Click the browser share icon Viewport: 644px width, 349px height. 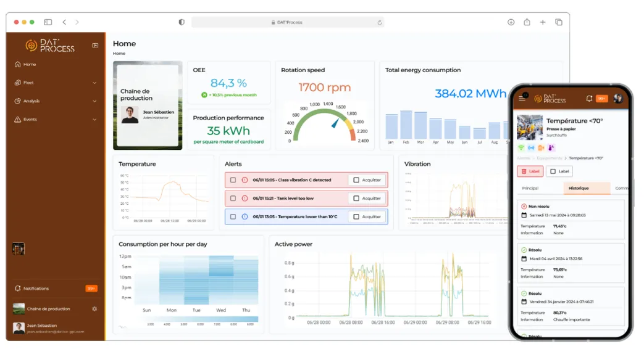[x=527, y=22]
